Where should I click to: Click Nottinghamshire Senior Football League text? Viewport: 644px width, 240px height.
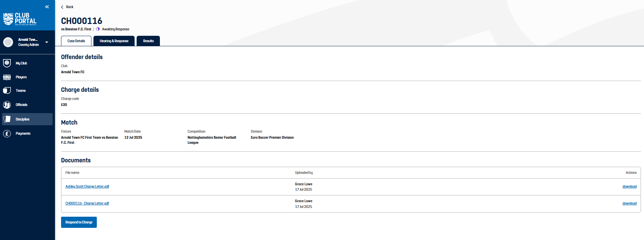[x=212, y=140]
